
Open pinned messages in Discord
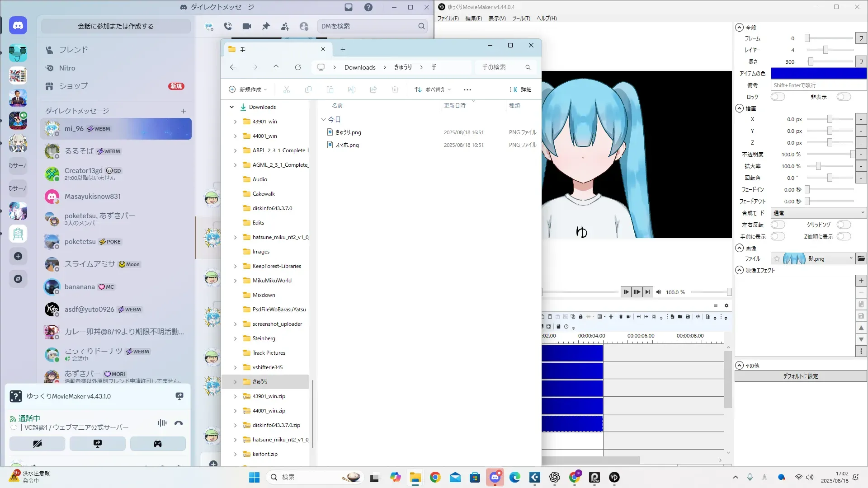(x=266, y=26)
